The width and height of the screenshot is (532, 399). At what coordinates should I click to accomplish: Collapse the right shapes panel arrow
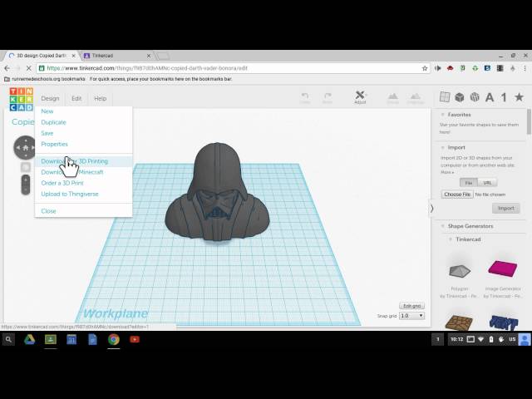(x=431, y=209)
